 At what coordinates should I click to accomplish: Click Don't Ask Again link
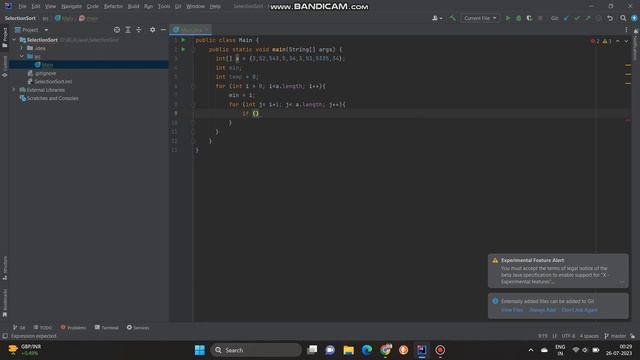579,310
